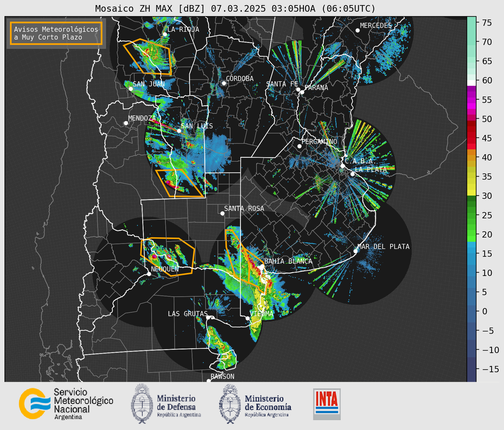This screenshot has height=430, width=504.
Task: Click the Ministerio de Economía text
Action: pyautogui.click(x=268, y=406)
